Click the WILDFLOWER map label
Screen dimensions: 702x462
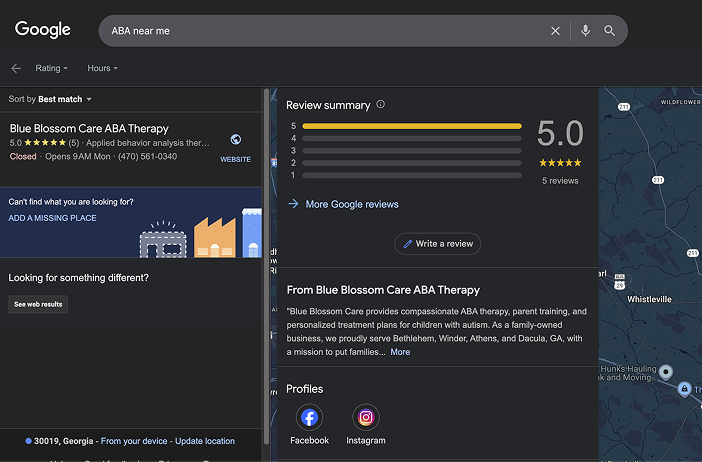(x=681, y=102)
